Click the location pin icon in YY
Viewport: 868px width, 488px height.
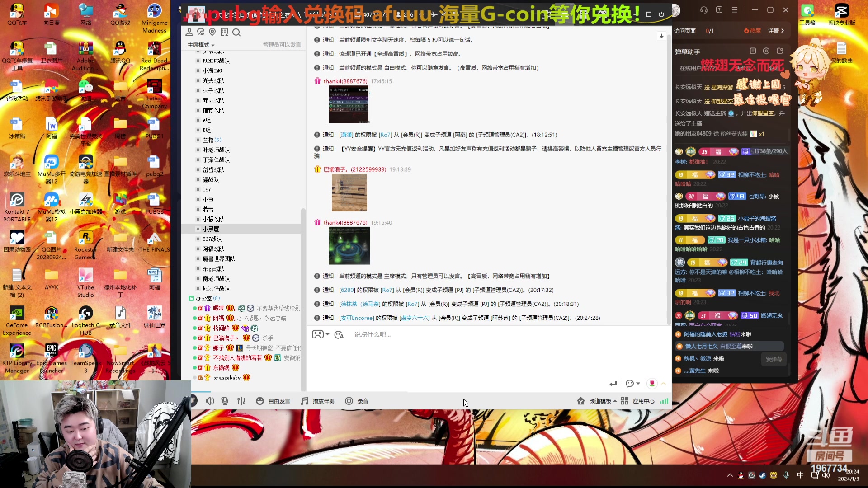[x=212, y=32]
